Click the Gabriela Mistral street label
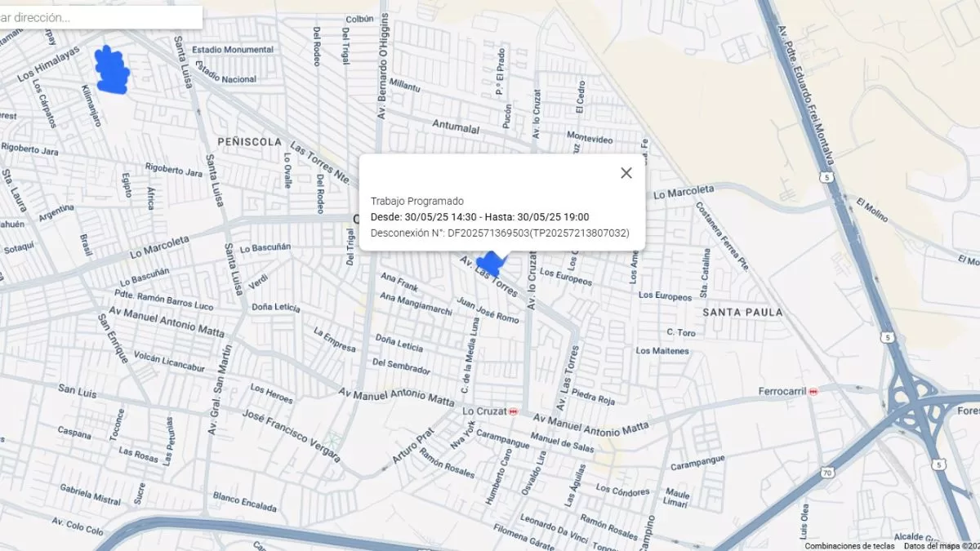 pos(90,494)
